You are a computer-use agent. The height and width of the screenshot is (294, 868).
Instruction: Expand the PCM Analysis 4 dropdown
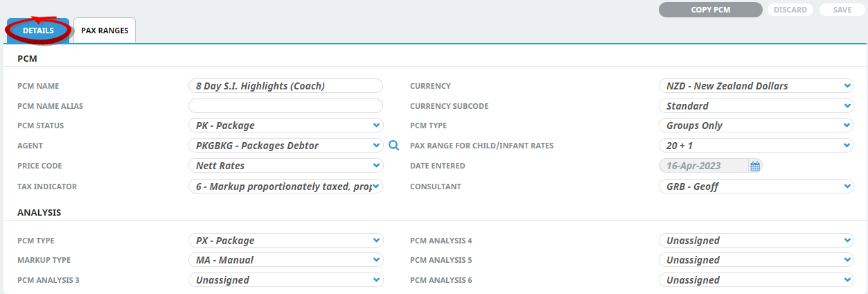tap(756, 241)
